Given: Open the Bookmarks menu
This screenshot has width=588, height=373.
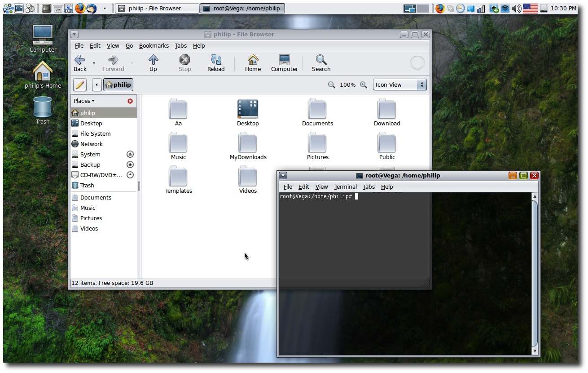Looking at the screenshot, I should pos(154,45).
